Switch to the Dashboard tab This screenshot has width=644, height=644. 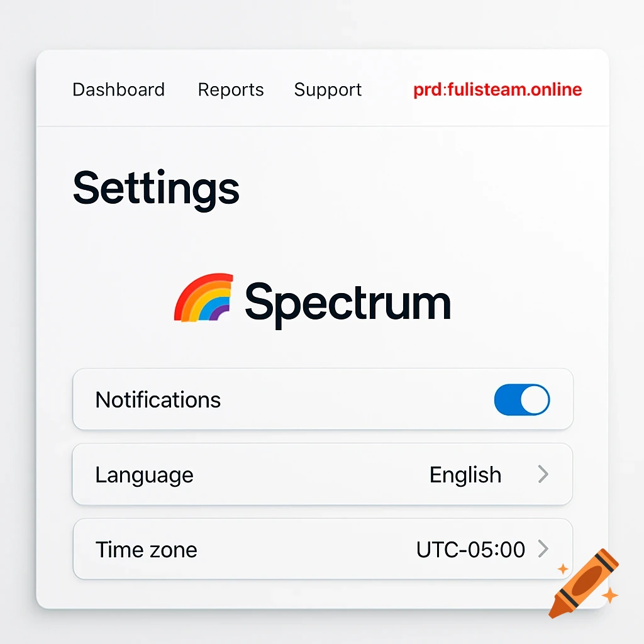pos(118,89)
